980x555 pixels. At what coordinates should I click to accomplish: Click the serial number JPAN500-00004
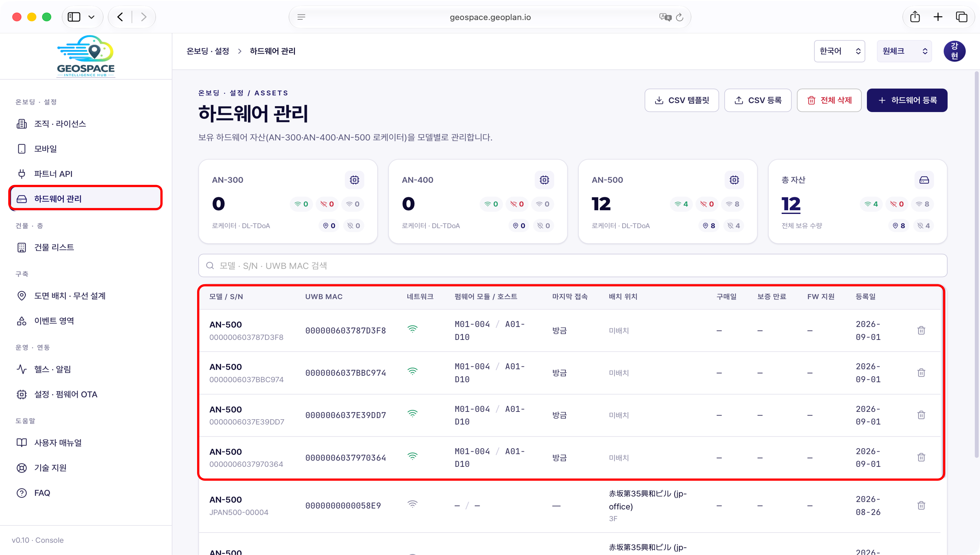click(239, 512)
